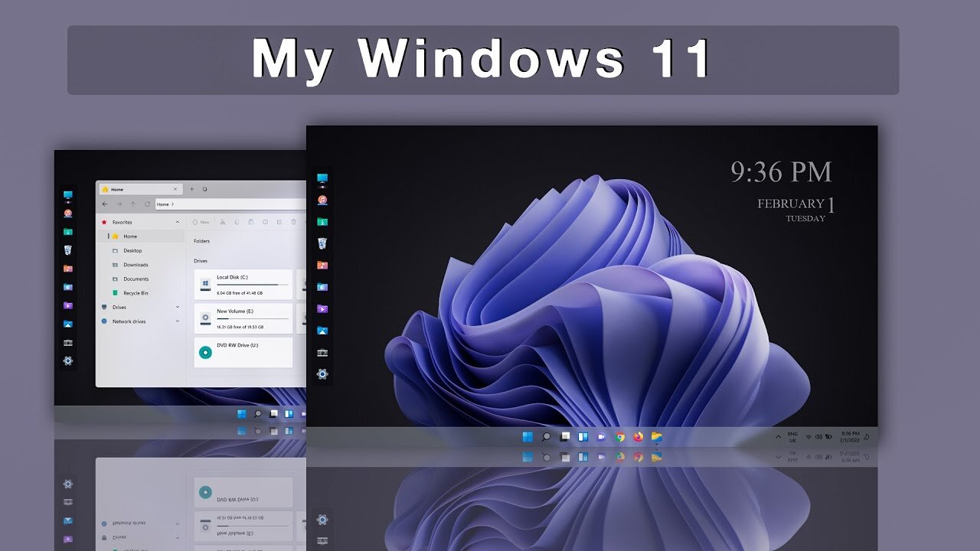
Task: Open File Explorer from the large desktop taskbar
Action: pyautogui.click(x=657, y=437)
